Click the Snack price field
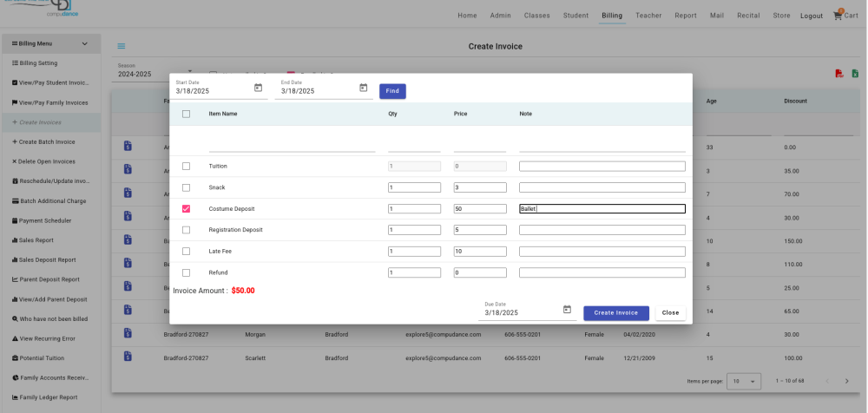Viewport: 868px width, 413px height. click(x=480, y=187)
